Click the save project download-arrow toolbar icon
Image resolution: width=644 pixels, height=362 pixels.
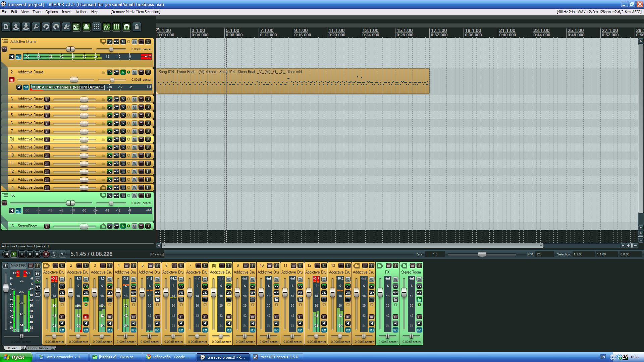(26, 27)
